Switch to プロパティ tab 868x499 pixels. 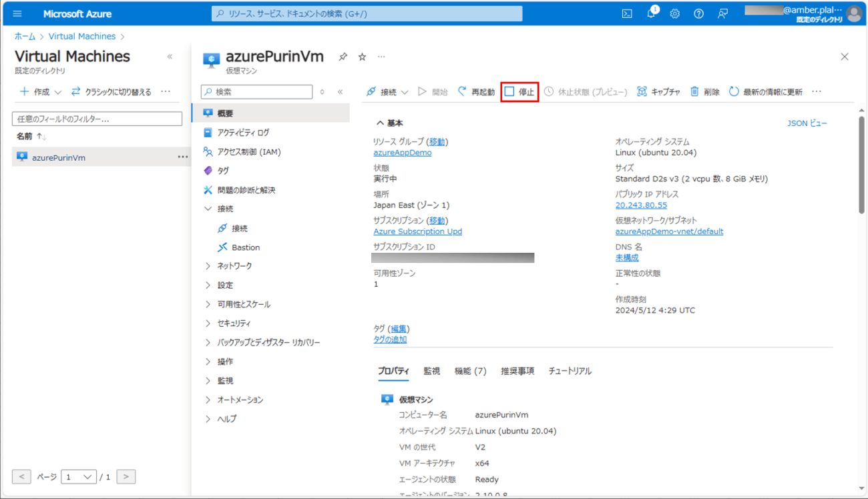click(393, 372)
